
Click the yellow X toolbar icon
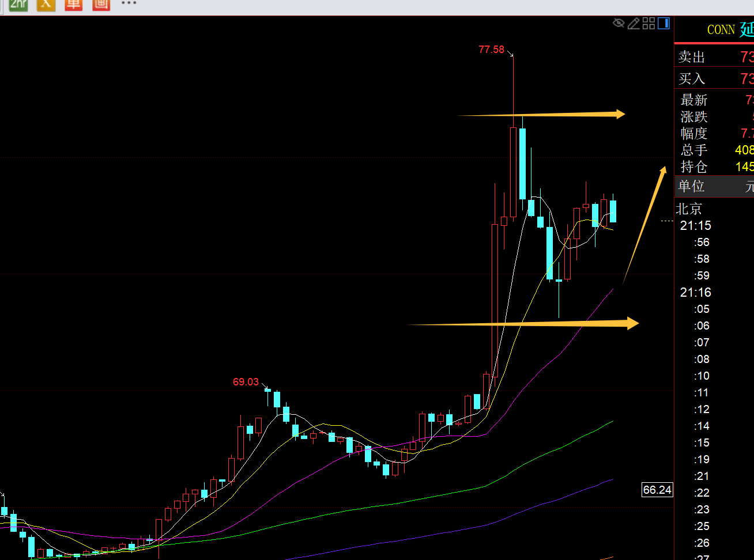coord(46,4)
